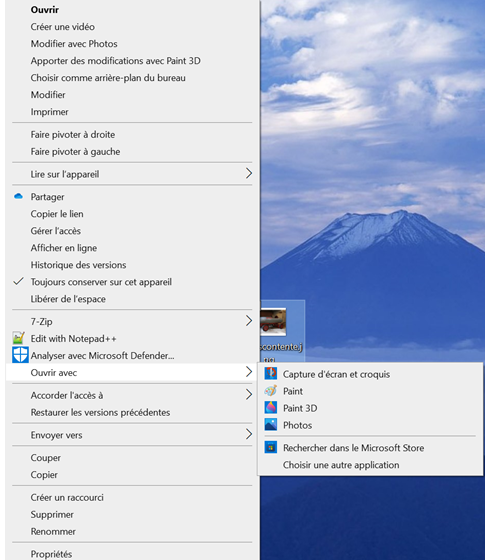The width and height of the screenshot is (490, 560).
Task: Open with Paint in the submenu
Action: pyautogui.click(x=371, y=391)
